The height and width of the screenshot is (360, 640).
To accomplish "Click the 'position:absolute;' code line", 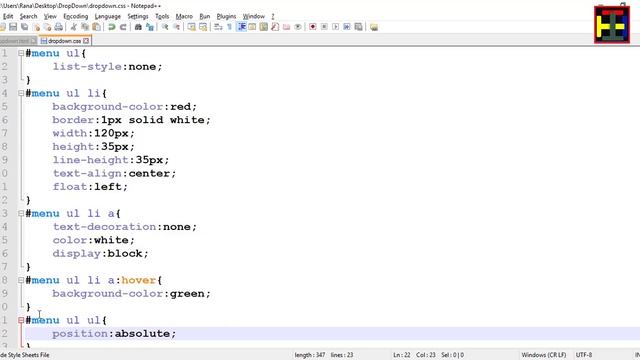I will click(114, 333).
